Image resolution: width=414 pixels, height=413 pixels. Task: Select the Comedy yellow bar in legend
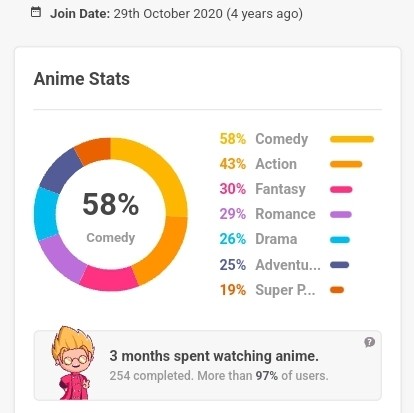tap(352, 139)
